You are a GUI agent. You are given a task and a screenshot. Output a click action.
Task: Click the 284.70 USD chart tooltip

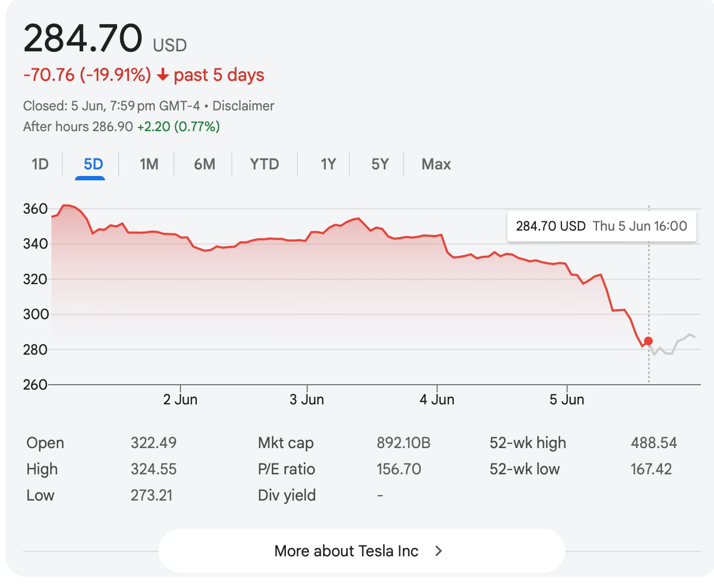601,226
